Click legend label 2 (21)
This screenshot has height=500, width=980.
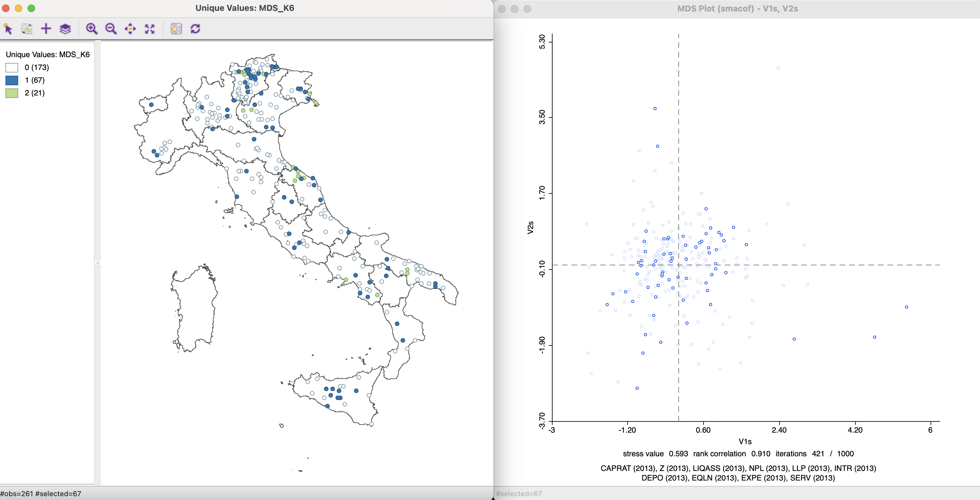tap(34, 93)
